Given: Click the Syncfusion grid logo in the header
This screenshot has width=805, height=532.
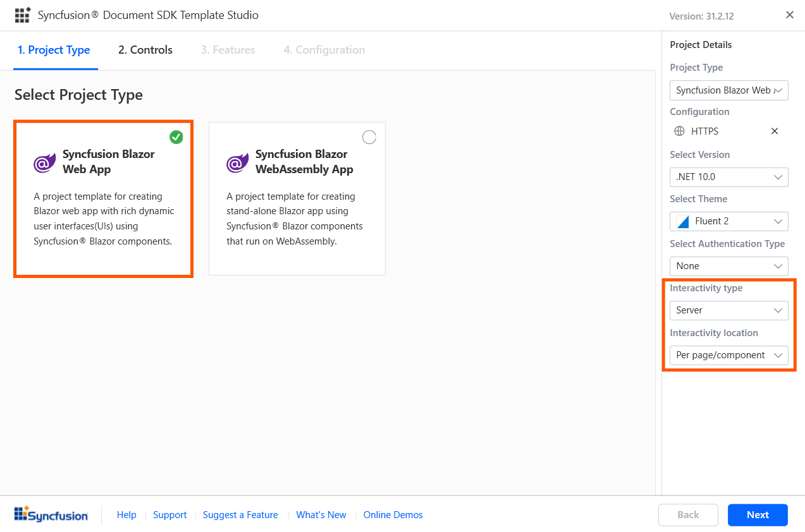Looking at the screenshot, I should 23,15.
